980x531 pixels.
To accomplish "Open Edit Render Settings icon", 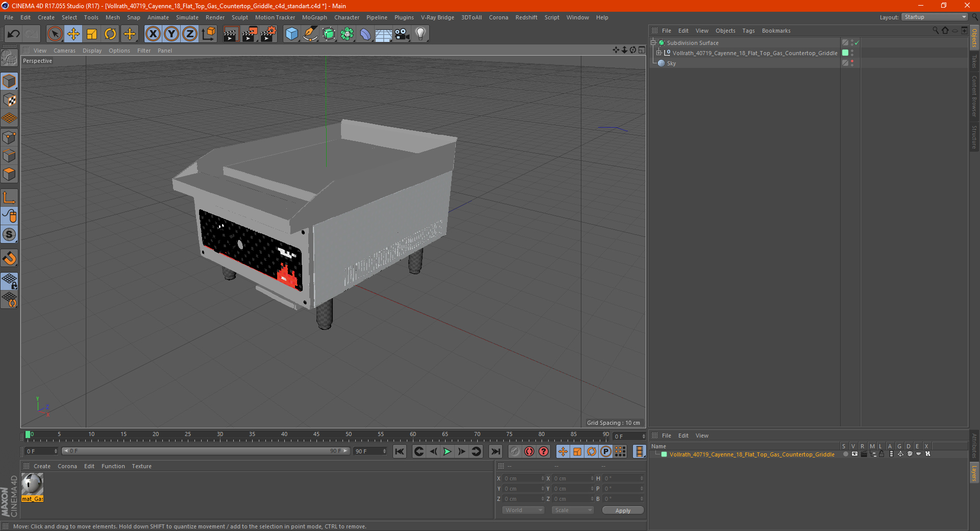I will (268, 34).
